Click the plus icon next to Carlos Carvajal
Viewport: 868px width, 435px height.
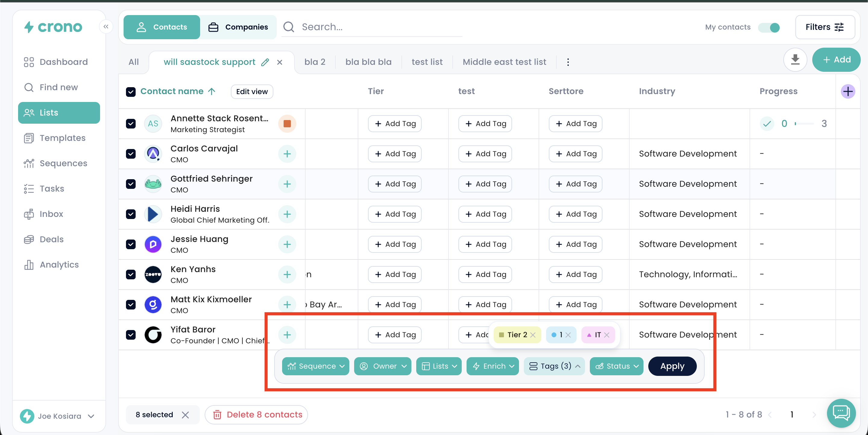(287, 154)
